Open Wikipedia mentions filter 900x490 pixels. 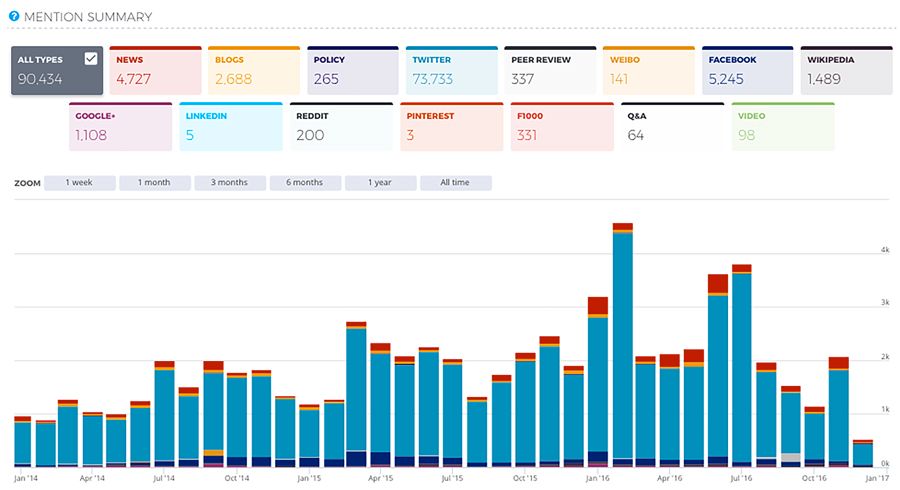[843, 70]
